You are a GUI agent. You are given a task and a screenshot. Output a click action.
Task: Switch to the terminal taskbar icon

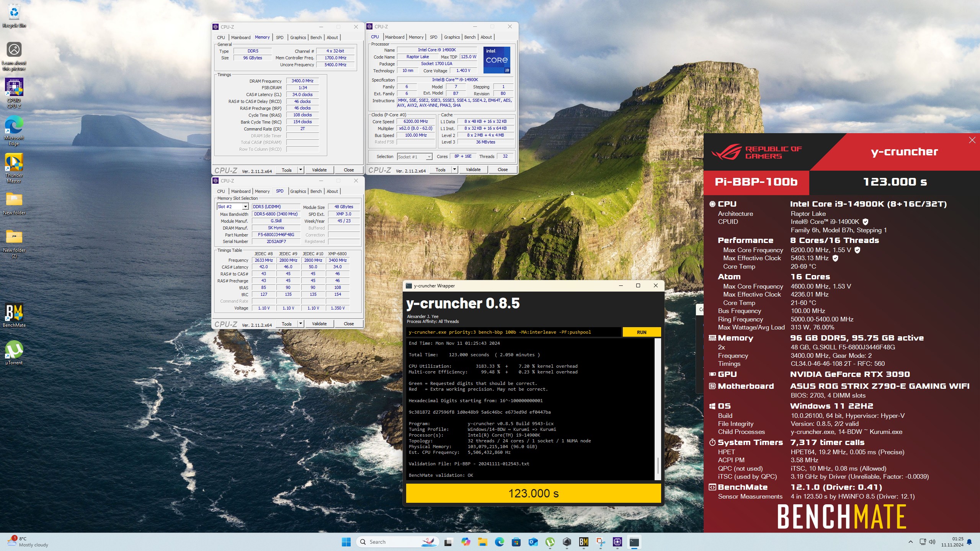(x=634, y=542)
